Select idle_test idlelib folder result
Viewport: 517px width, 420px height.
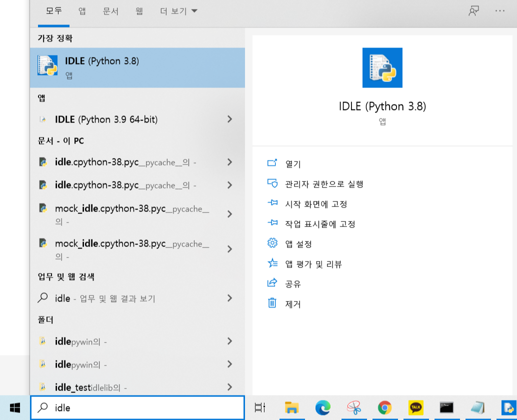click(x=137, y=387)
